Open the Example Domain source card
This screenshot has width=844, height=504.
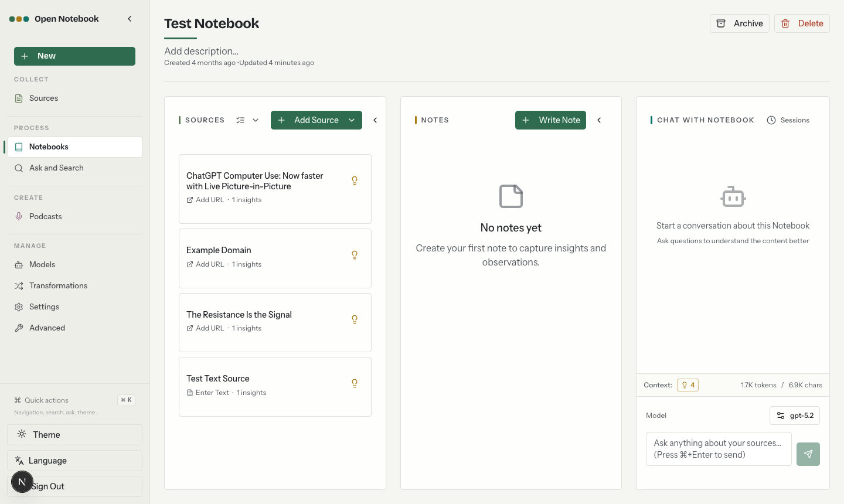275,258
